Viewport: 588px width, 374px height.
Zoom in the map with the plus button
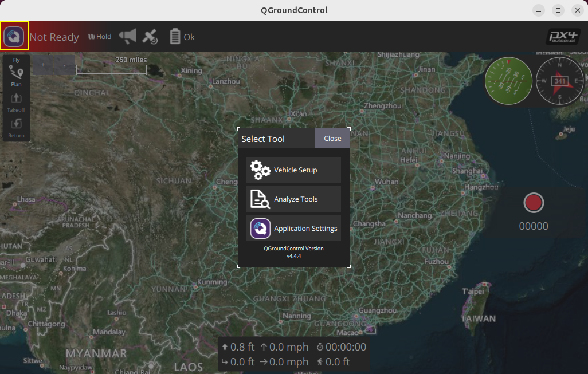42,65
